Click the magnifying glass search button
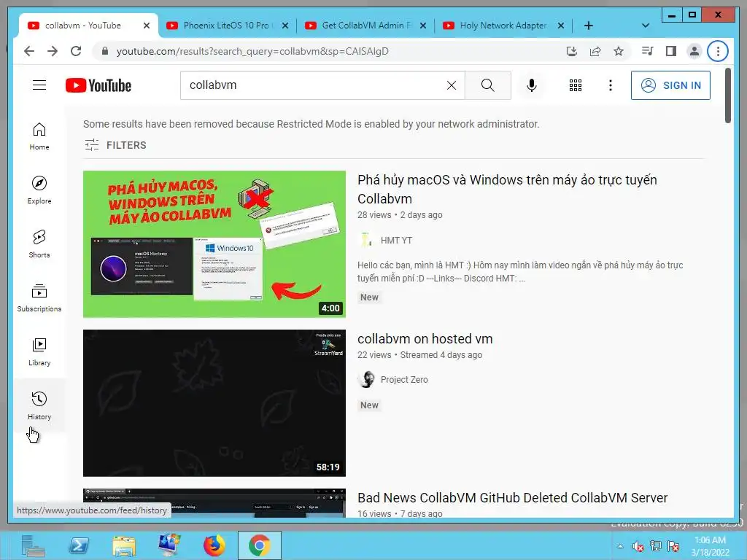 [488, 85]
